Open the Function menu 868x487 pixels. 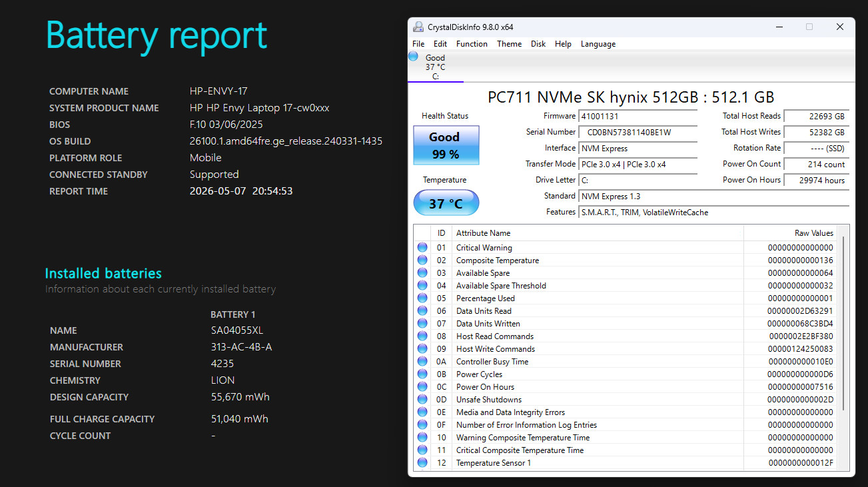(x=472, y=44)
